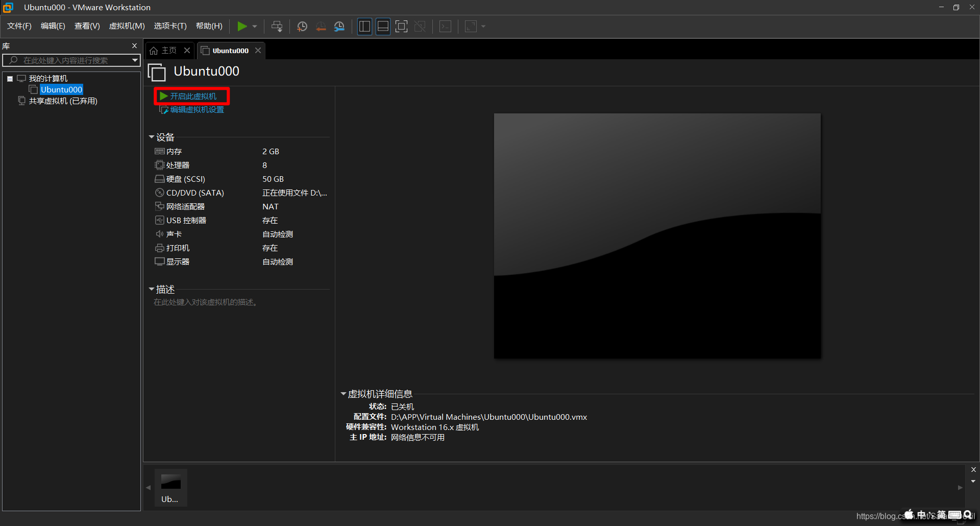The width and height of the screenshot is (980, 526).
Task: Select Ubuntu000 in the library tree
Action: click(x=61, y=89)
